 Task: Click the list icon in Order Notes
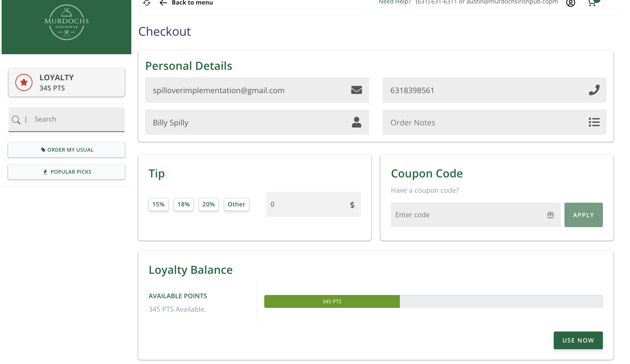594,122
